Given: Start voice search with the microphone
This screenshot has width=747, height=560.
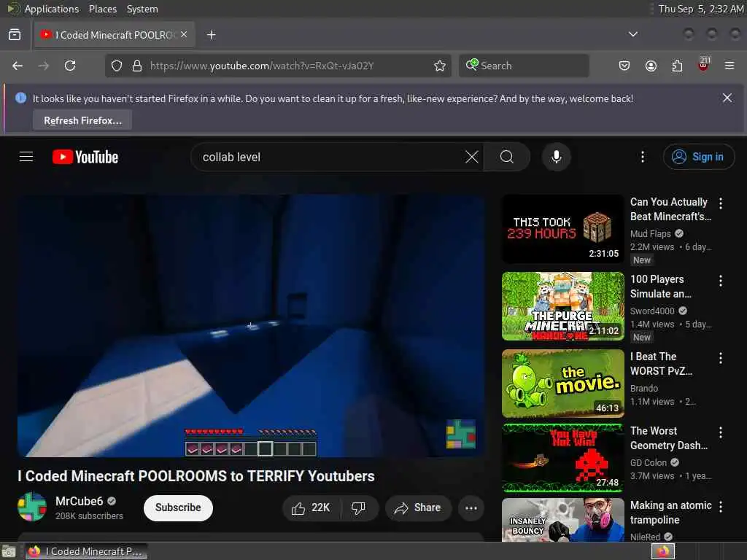Looking at the screenshot, I should [556, 157].
